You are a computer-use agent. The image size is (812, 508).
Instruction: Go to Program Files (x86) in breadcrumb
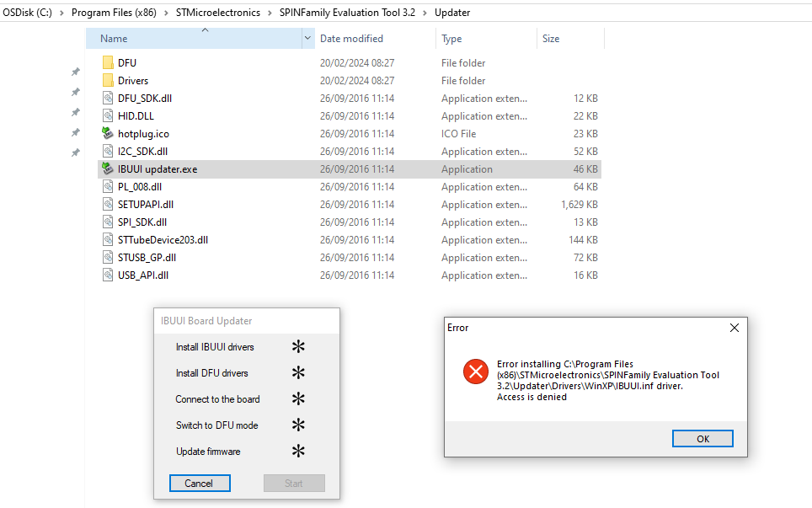point(114,13)
